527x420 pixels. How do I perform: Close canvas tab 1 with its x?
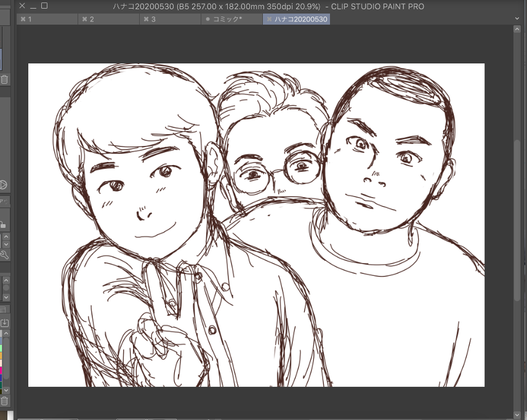23,19
